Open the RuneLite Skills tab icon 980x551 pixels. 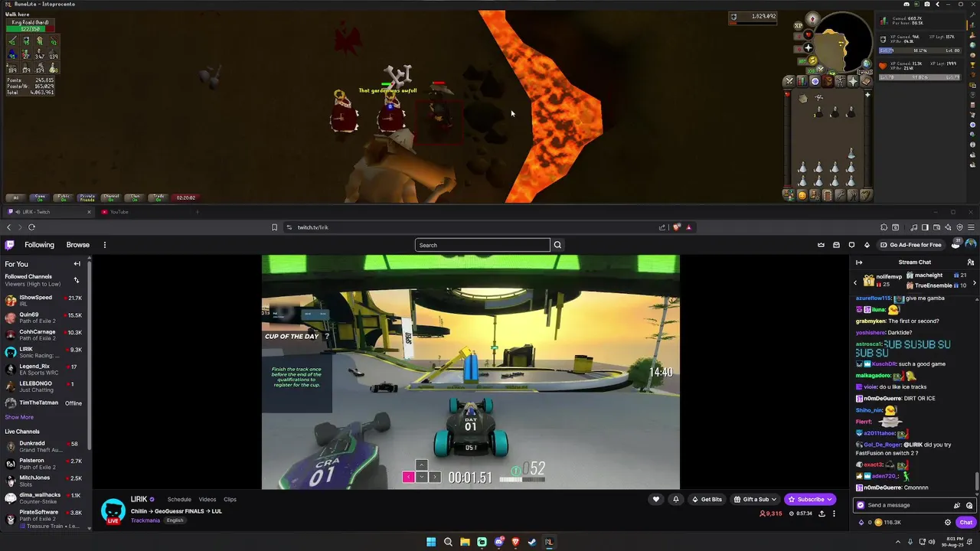[x=802, y=82]
